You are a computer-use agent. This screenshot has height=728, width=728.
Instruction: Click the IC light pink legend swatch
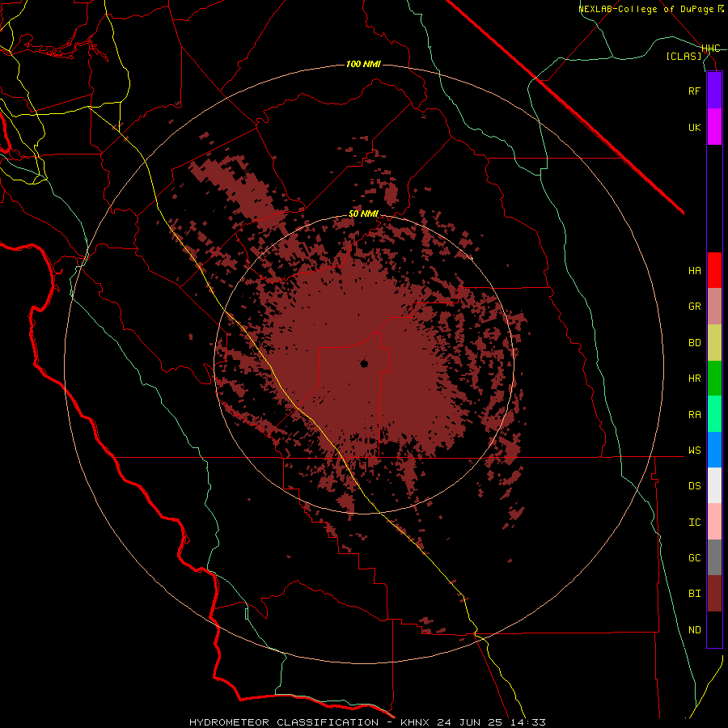(x=714, y=522)
